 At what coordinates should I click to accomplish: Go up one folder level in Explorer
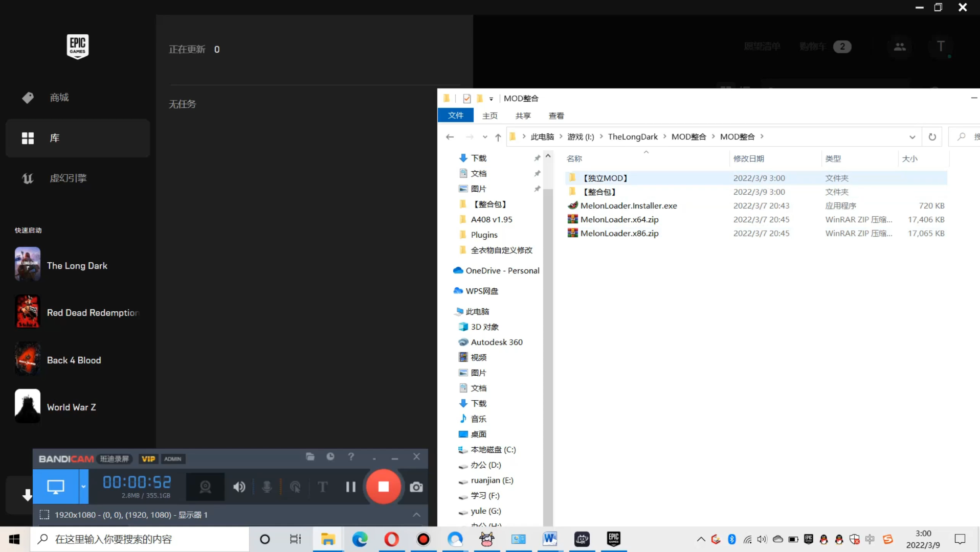(x=498, y=136)
